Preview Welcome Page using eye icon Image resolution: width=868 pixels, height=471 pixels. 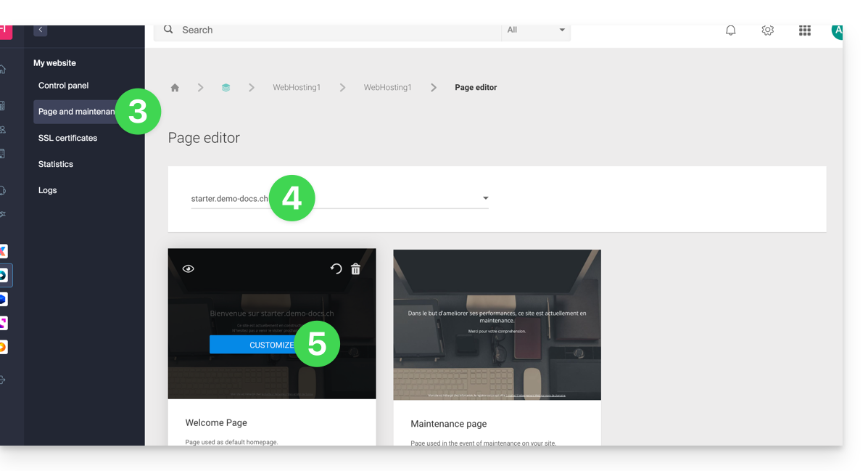click(189, 269)
